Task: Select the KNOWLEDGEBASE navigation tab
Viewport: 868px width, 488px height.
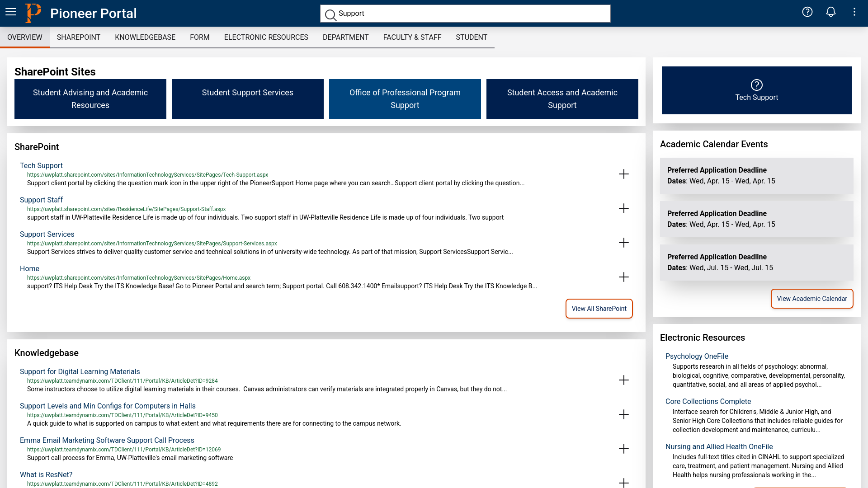Action: point(145,37)
